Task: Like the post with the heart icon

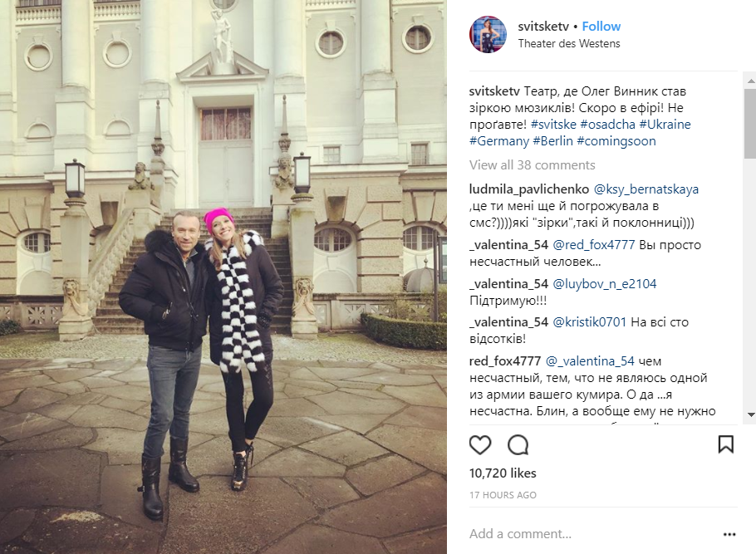Action: [480, 444]
